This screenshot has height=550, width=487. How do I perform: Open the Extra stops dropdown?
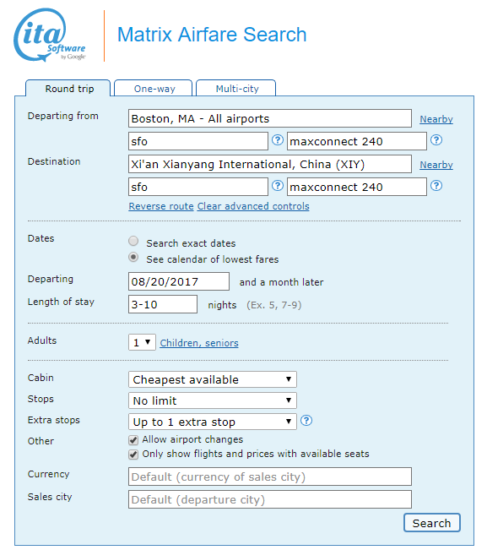click(x=212, y=422)
